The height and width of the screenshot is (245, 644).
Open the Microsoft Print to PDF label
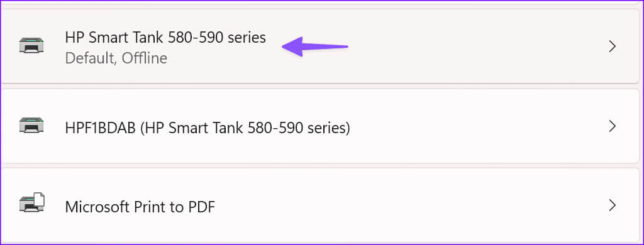coord(140,207)
